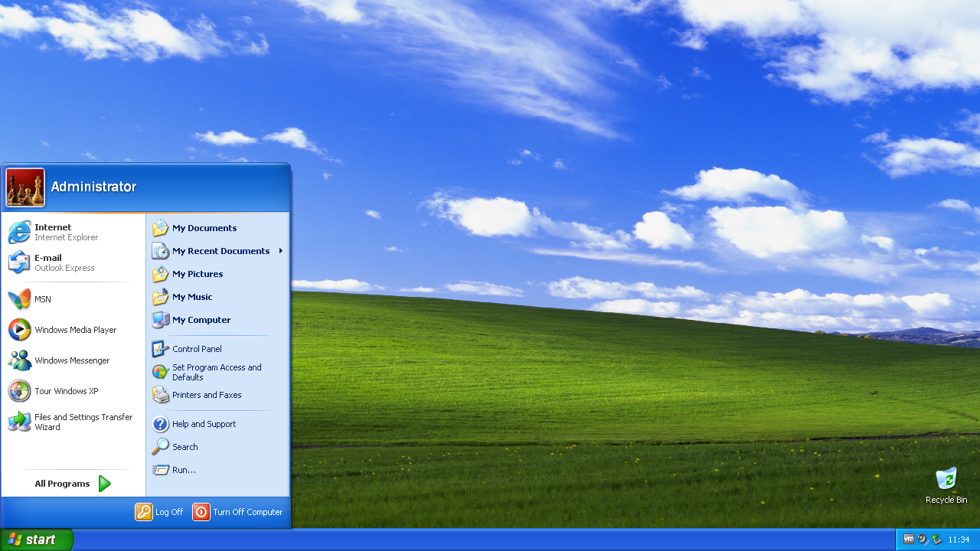
Task: Open My Pictures folder
Action: [197, 274]
